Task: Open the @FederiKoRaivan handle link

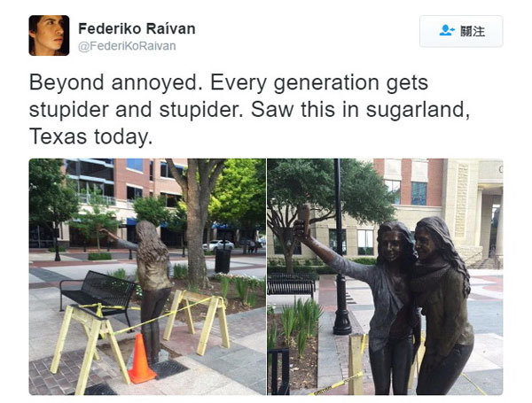Action: pos(127,46)
